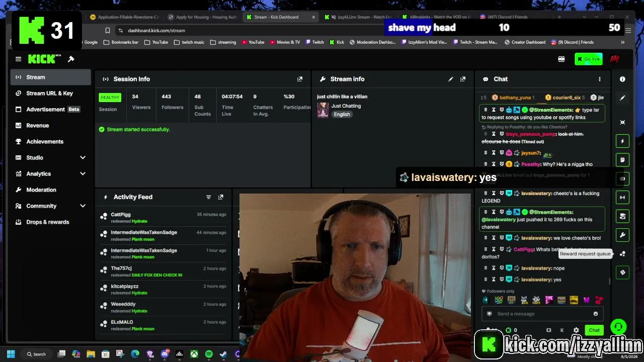Click the lightning bolt quick action icon
644x362 pixels.
pyautogui.click(x=622, y=141)
